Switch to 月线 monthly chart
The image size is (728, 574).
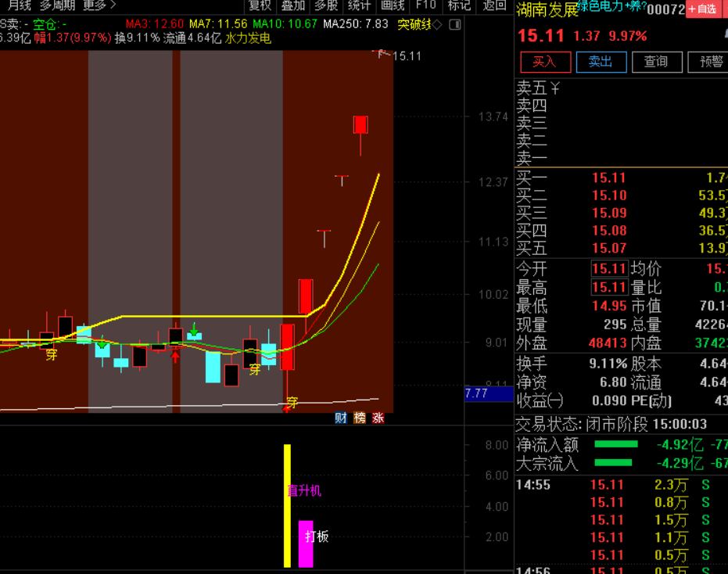(20, 6)
